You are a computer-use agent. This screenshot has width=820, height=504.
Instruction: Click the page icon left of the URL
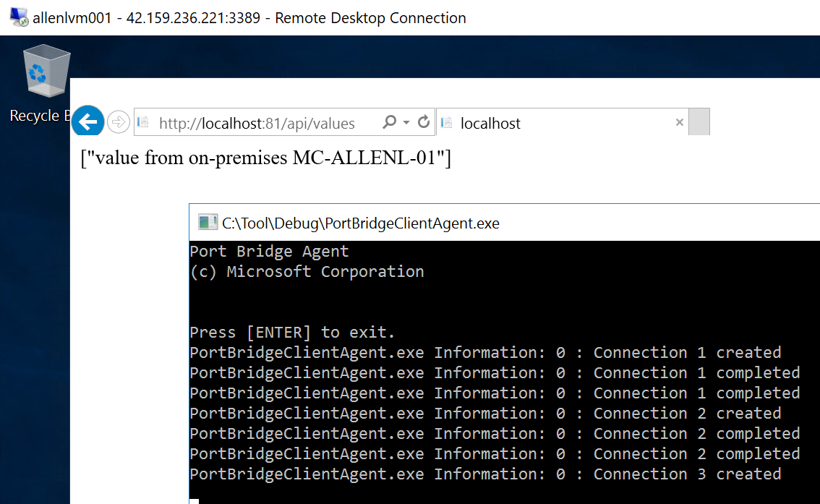pos(144,123)
